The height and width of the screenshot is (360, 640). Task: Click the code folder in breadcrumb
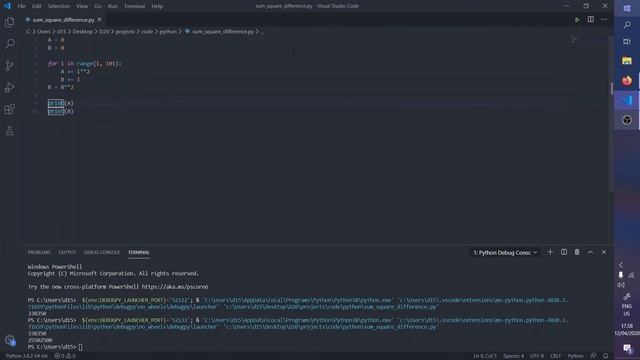pos(147,31)
